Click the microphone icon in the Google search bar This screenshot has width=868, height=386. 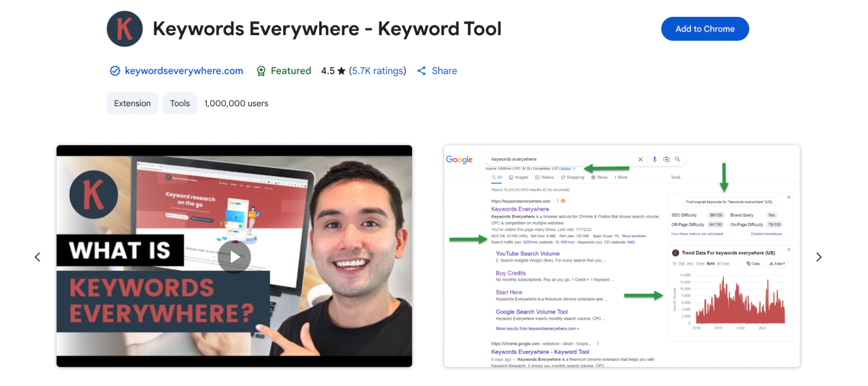point(654,159)
